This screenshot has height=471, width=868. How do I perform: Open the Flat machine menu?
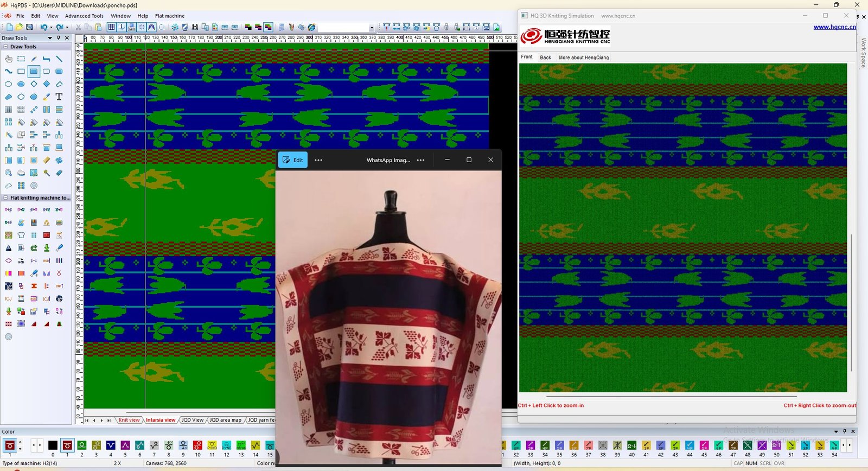170,16
